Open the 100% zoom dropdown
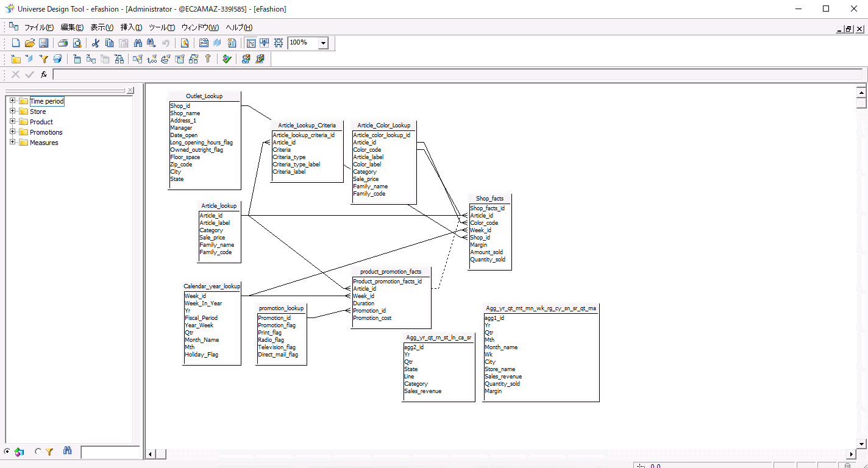 (323, 43)
